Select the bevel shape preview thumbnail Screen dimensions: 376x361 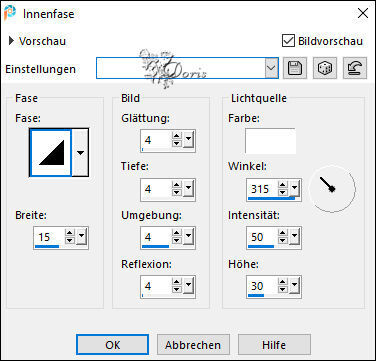point(51,153)
